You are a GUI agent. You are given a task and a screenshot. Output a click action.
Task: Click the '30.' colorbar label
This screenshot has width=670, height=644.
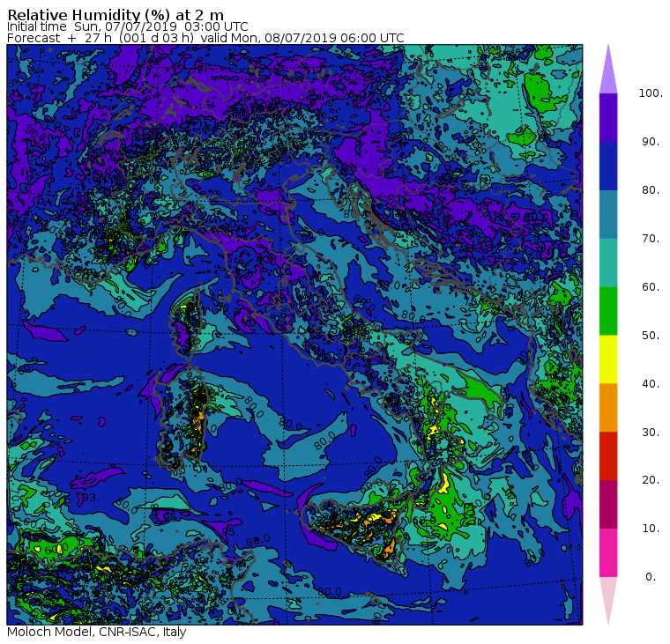coord(651,433)
